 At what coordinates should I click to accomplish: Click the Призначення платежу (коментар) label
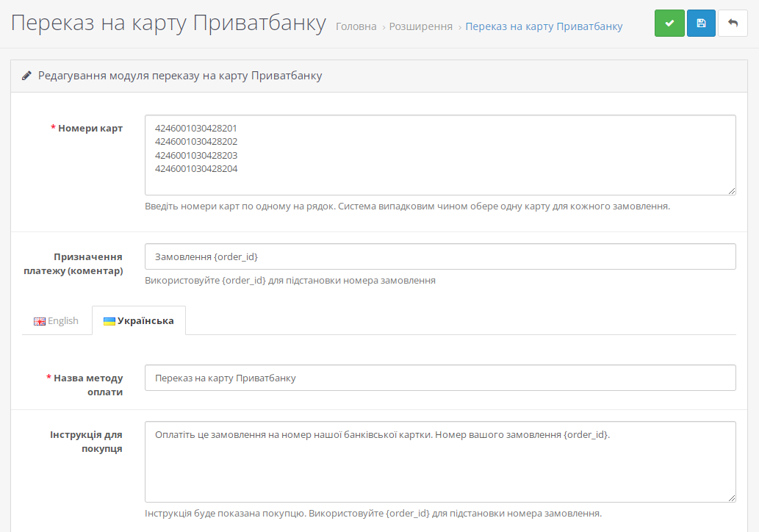(73, 264)
